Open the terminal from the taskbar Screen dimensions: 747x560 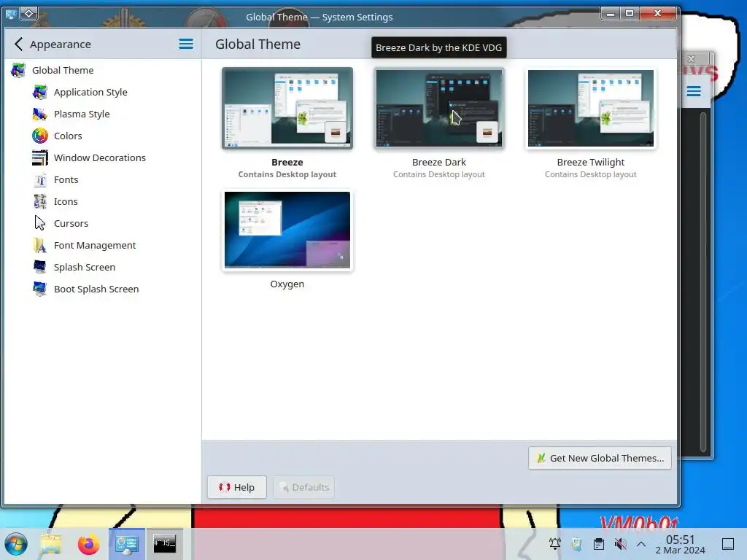click(x=164, y=544)
